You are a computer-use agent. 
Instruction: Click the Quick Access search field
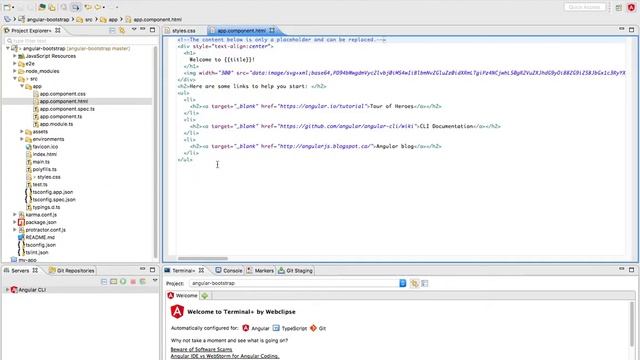584,7
